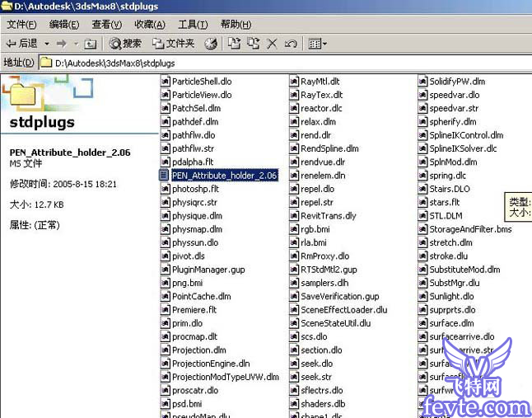This screenshot has width=532, height=418.
Task: Select the Sunlight.dlo file icon
Action: tap(422, 297)
